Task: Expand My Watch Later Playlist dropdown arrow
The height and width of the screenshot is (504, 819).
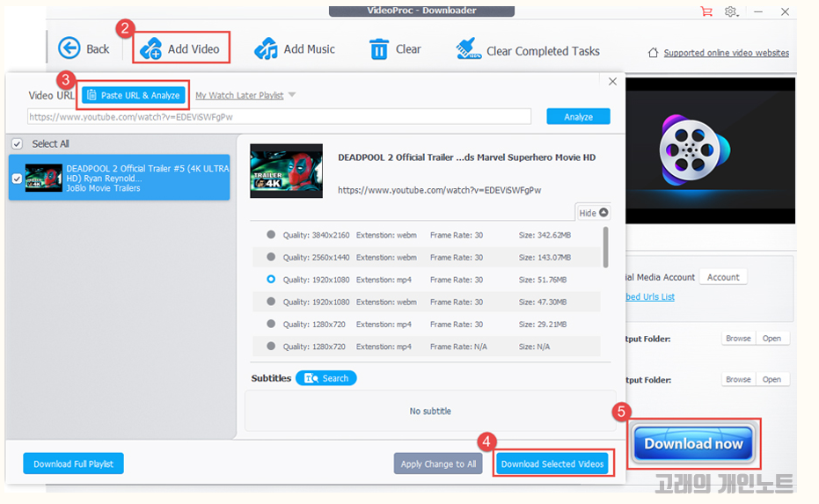Action: click(292, 94)
